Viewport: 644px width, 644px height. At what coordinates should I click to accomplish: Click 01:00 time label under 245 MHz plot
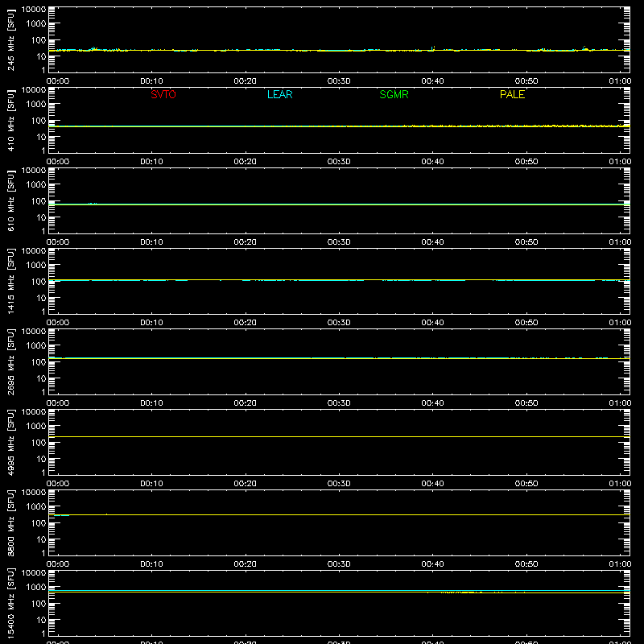coord(620,81)
